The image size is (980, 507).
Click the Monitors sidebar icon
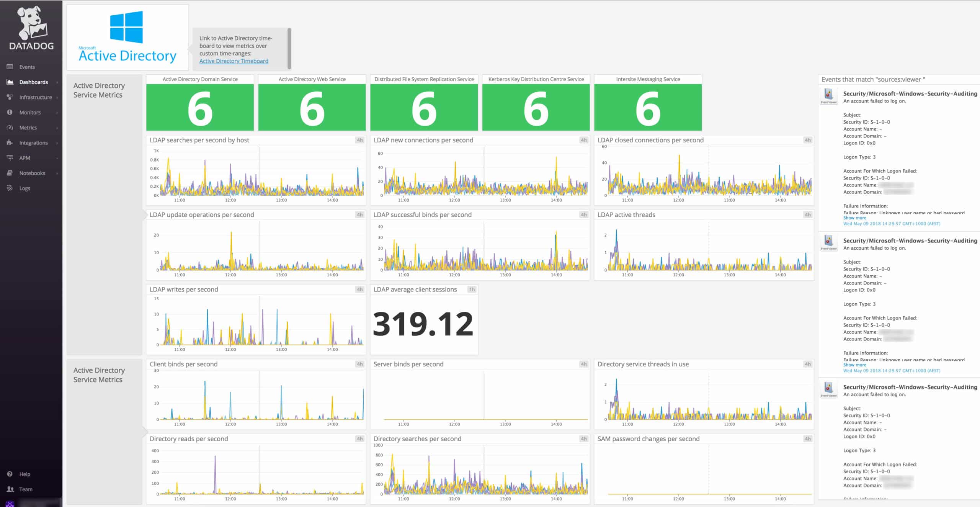[x=10, y=112]
